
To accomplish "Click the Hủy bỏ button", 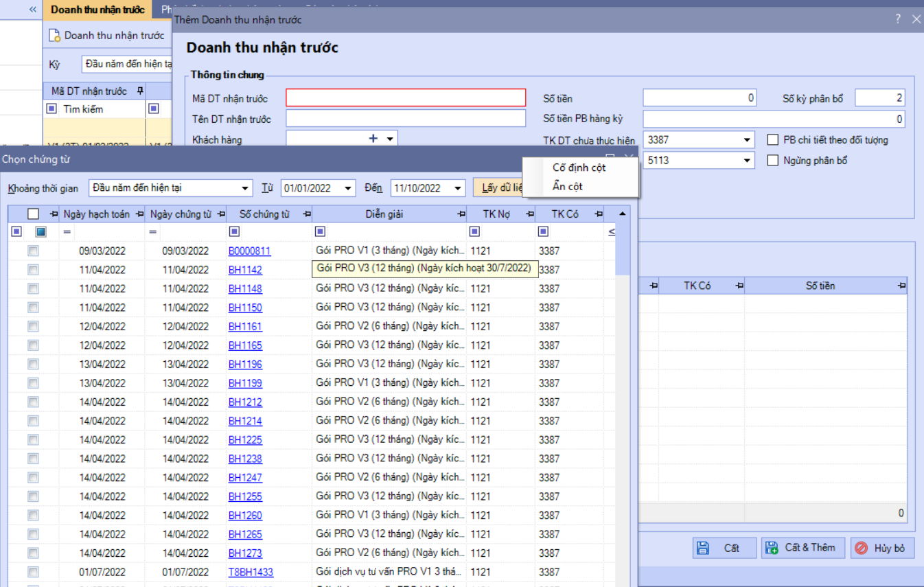I will click(x=883, y=548).
